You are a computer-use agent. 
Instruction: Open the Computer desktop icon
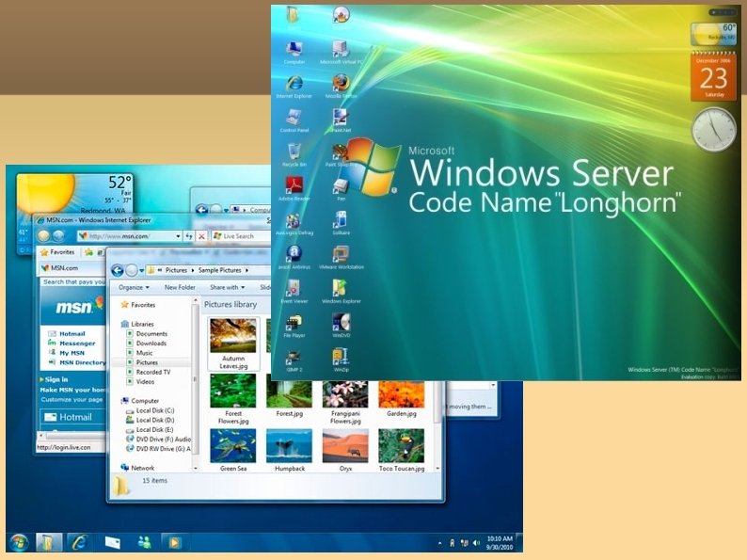point(294,52)
